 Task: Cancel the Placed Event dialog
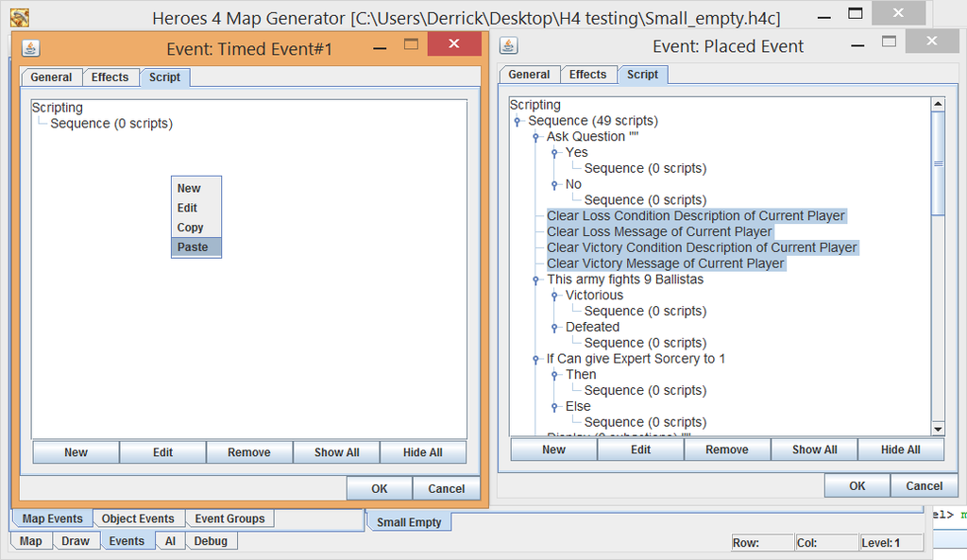(x=925, y=486)
